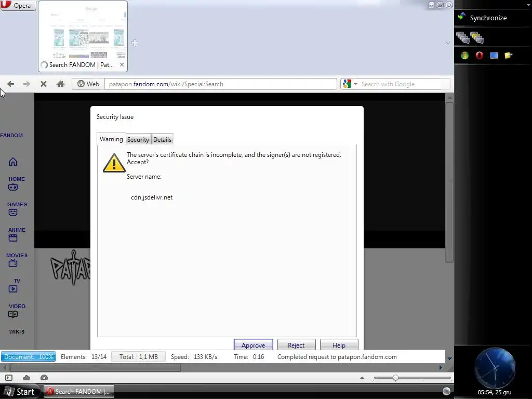Image resolution: width=532 pixels, height=399 pixels.
Task: Launch the red Opera shortcut in sidebar
Action: click(479, 55)
